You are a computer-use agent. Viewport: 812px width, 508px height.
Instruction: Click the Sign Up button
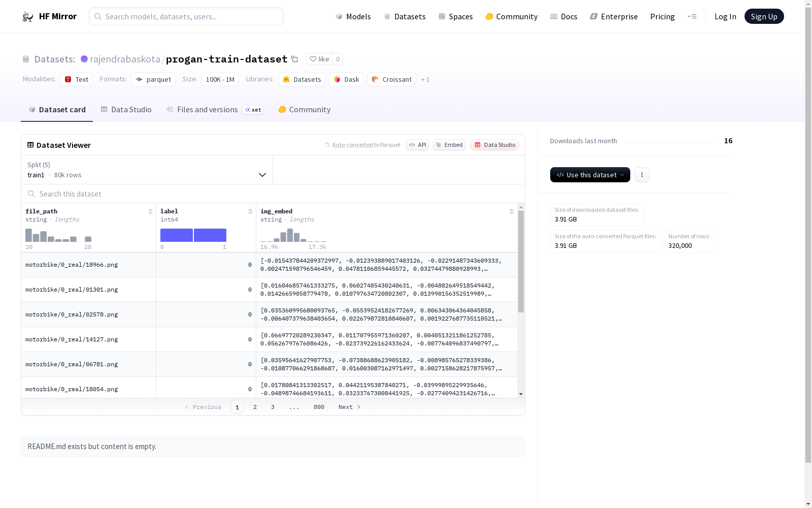[764, 16]
